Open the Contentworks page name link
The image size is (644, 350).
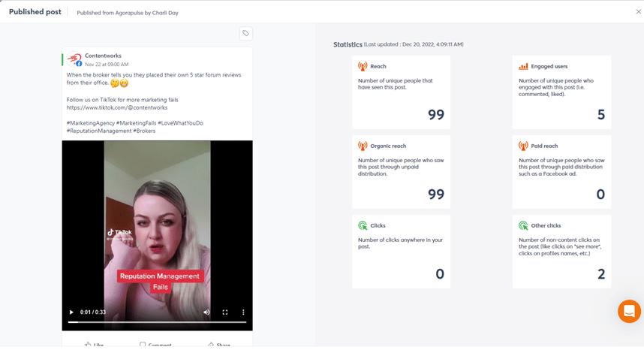click(x=103, y=56)
